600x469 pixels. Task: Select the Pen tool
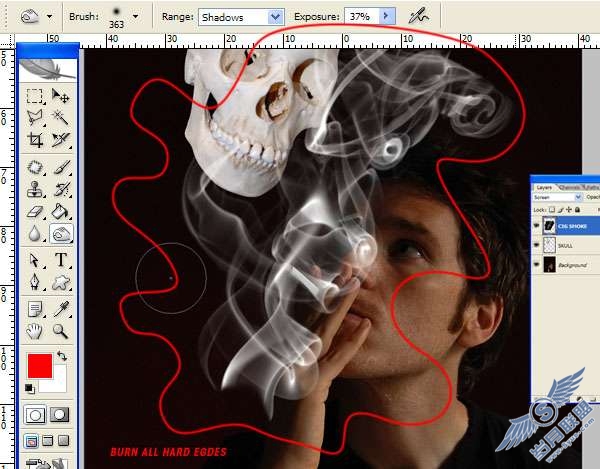point(35,282)
